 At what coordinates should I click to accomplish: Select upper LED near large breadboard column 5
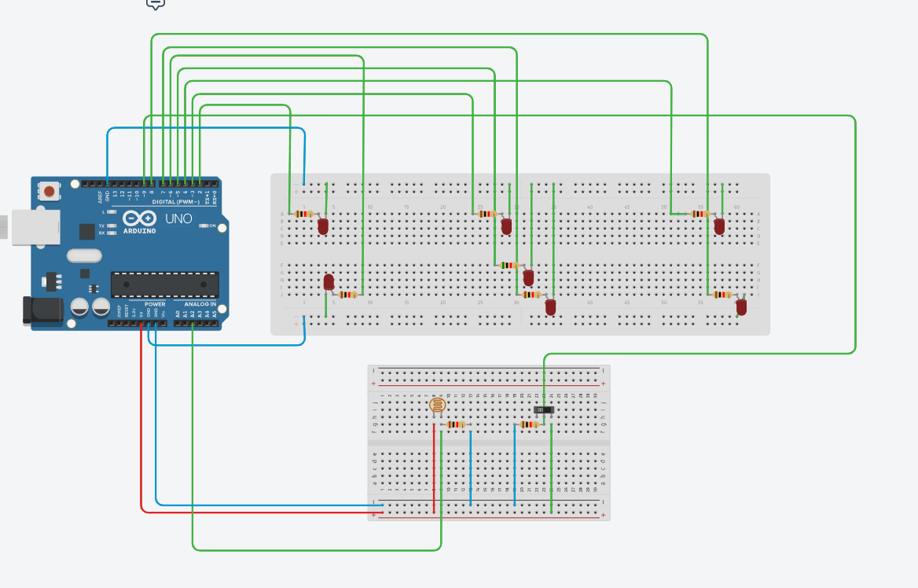(322, 226)
